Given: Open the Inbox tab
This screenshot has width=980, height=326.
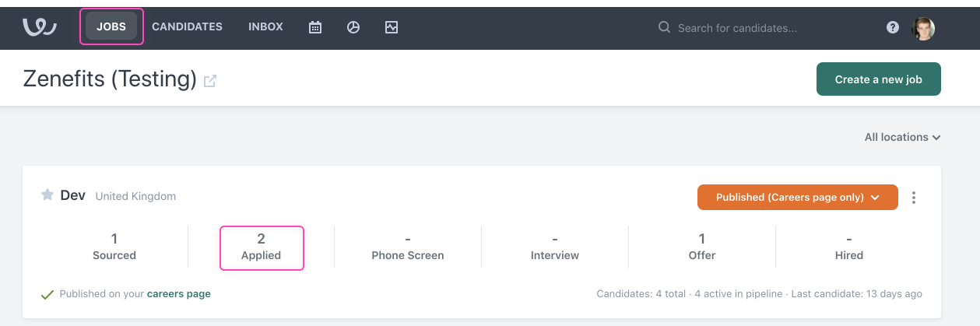Looking at the screenshot, I should 265,26.
